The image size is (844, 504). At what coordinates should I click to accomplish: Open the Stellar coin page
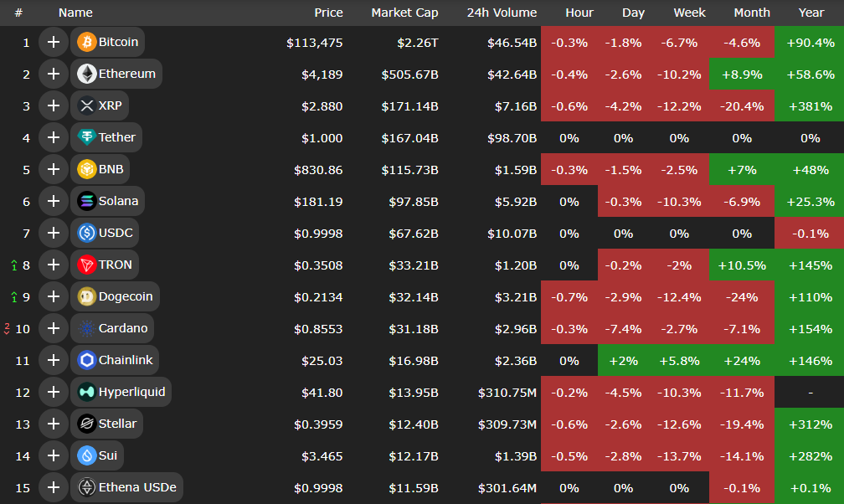tap(117, 424)
